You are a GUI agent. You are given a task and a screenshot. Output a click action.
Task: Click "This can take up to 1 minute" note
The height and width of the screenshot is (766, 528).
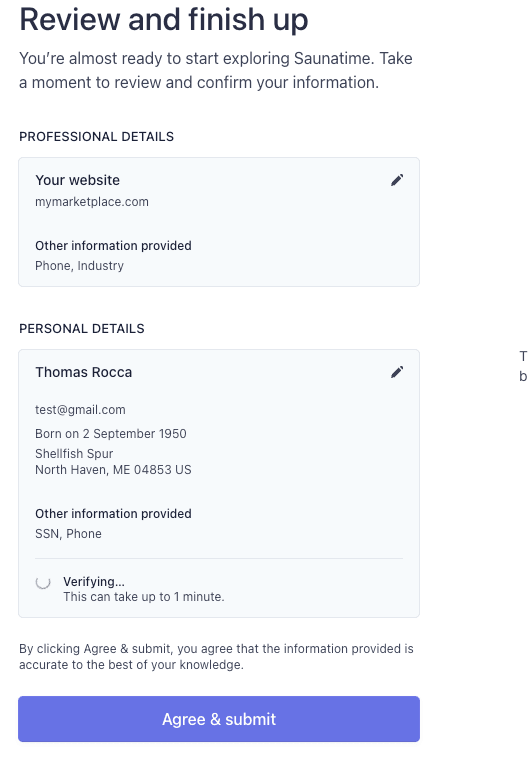tap(144, 597)
